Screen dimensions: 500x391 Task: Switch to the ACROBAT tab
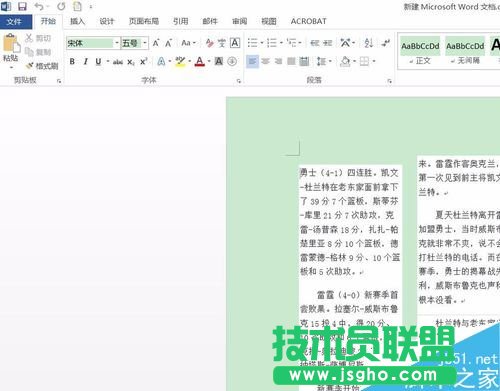click(308, 21)
